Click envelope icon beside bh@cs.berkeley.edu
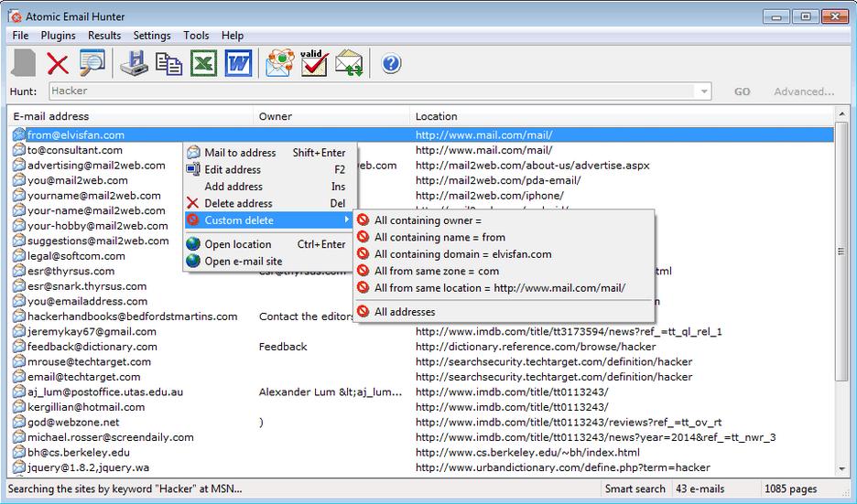 click(19, 452)
